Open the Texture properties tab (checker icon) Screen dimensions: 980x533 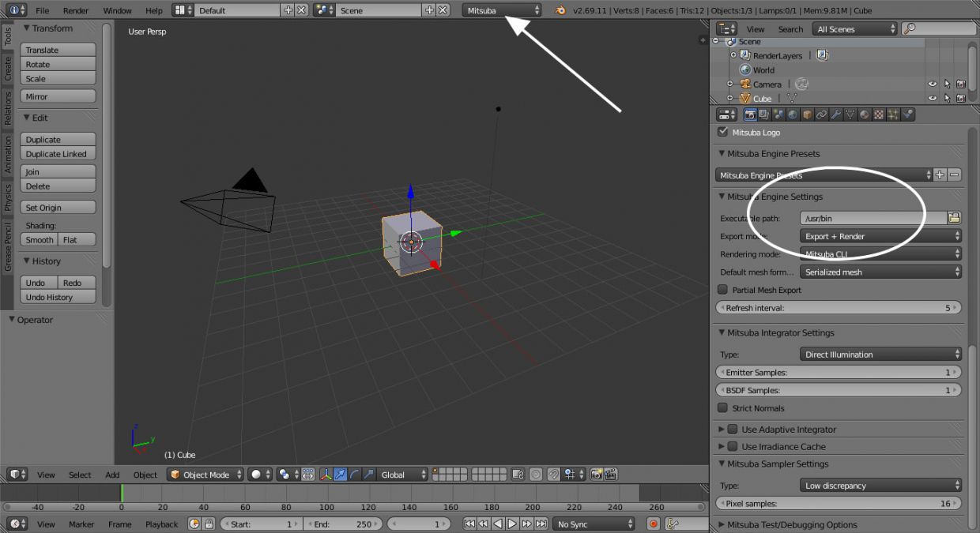879,114
